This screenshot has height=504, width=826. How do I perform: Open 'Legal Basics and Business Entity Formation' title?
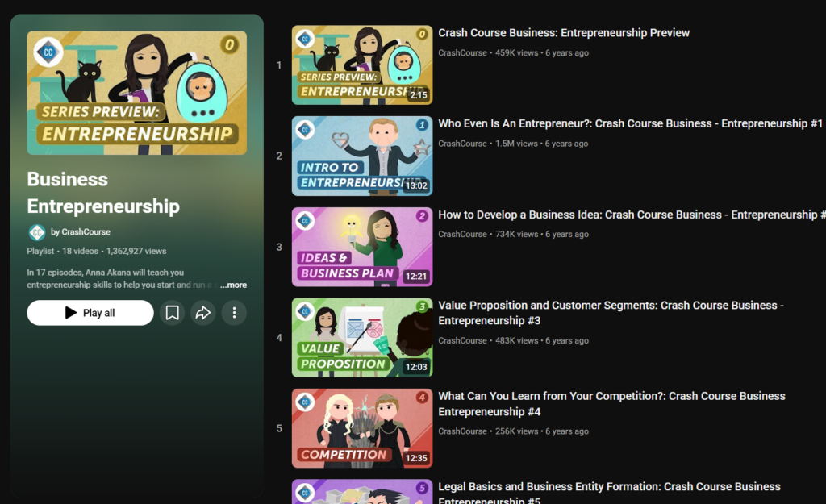610,493
